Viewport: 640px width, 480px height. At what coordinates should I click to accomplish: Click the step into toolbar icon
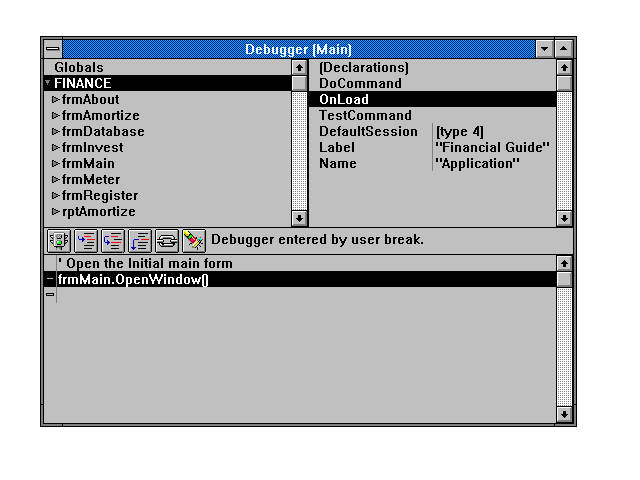[x=85, y=240]
